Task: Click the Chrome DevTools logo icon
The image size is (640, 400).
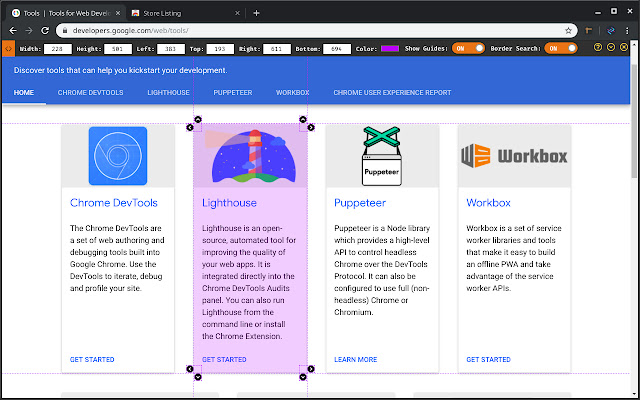Action: click(117, 156)
